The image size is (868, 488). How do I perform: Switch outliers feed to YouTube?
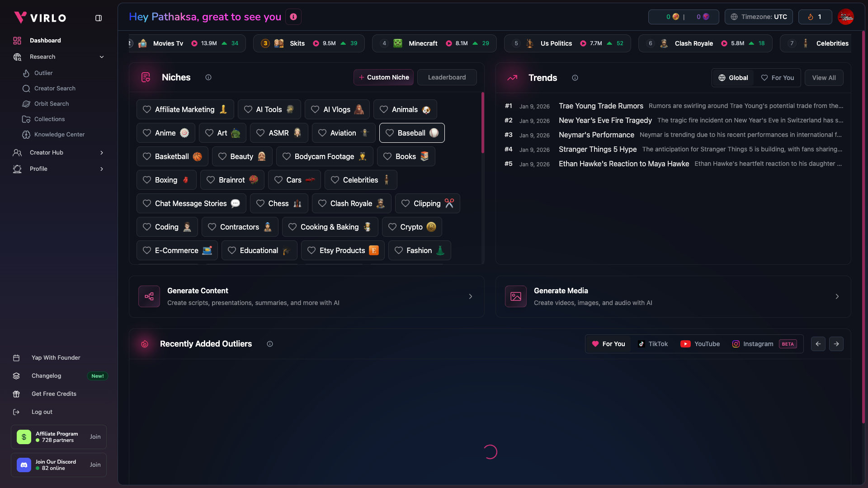coord(700,344)
